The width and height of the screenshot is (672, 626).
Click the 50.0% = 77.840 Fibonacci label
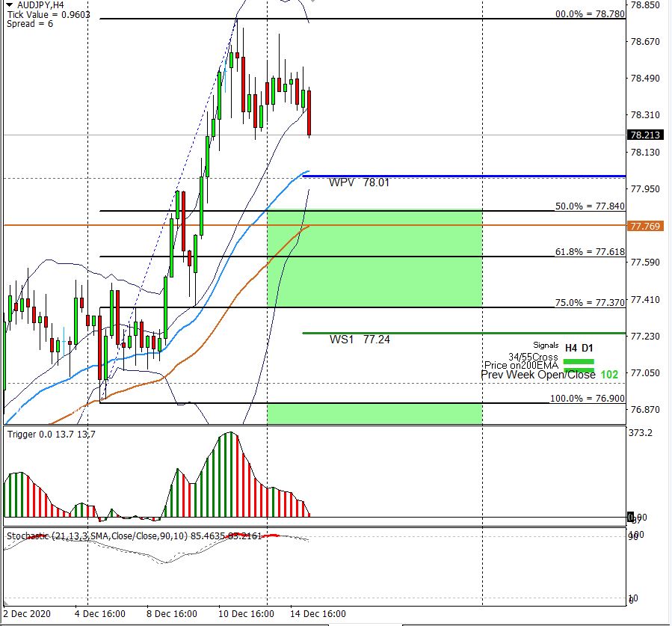point(590,206)
